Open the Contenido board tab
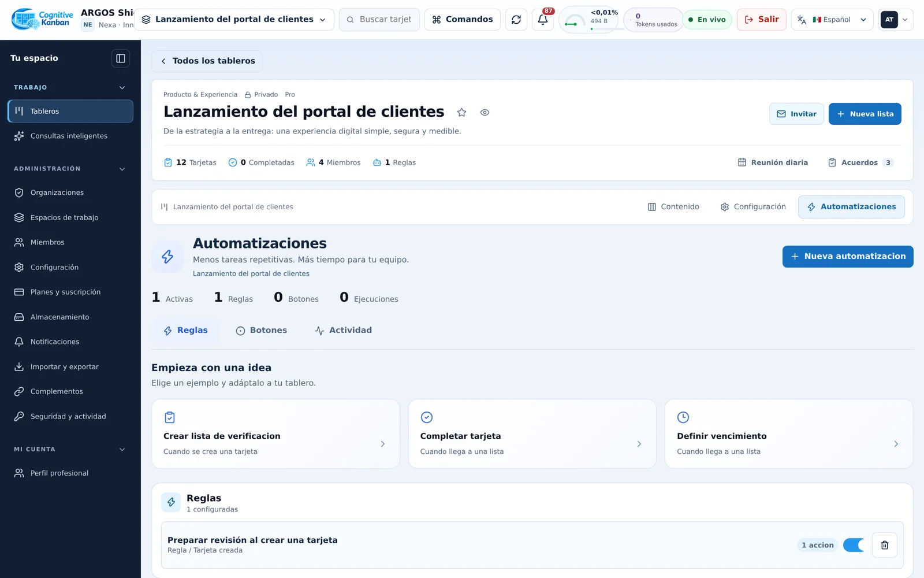The height and width of the screenshot is (578, 924). pos(673,207)
